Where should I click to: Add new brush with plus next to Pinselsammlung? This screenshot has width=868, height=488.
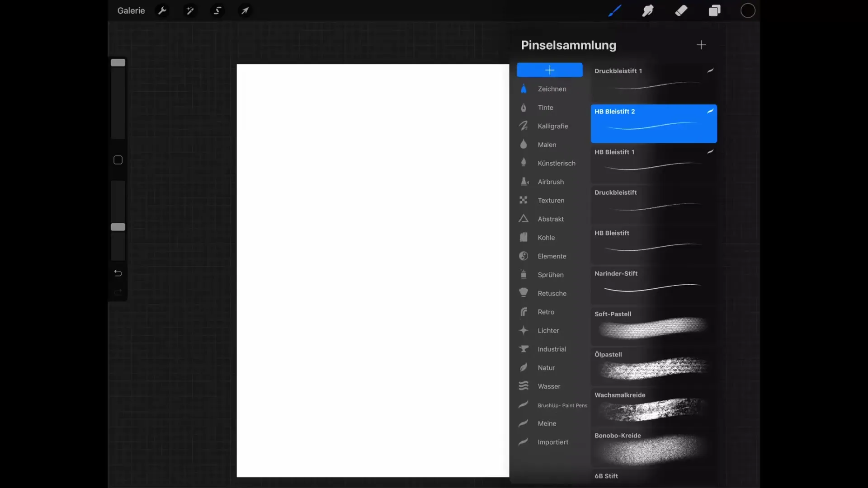click(x=701, y=45)
